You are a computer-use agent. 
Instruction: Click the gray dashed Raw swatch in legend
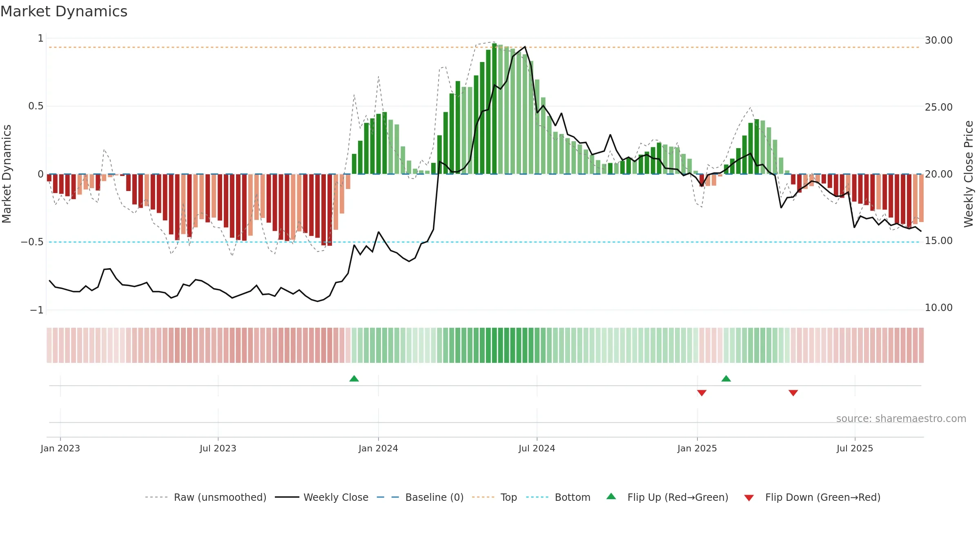pos(156,497)
